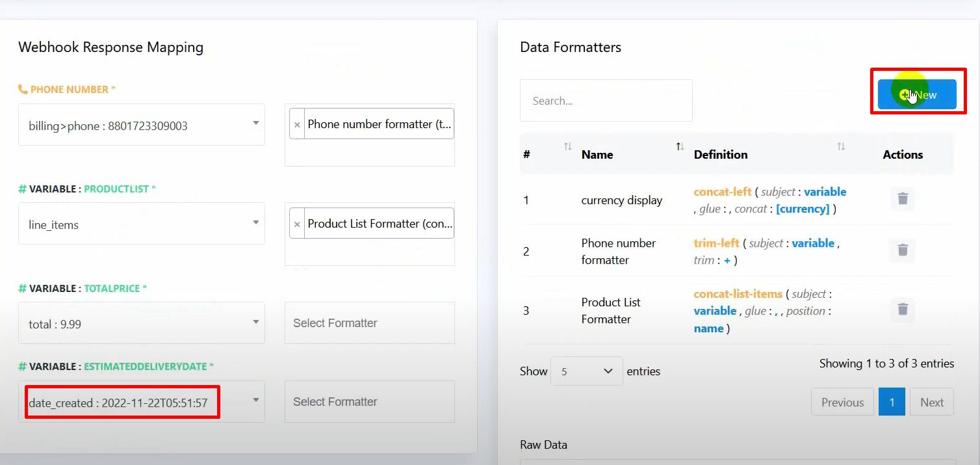
Task: Open Select Formatter for TOTALPRICE
Action: [369, 323]
